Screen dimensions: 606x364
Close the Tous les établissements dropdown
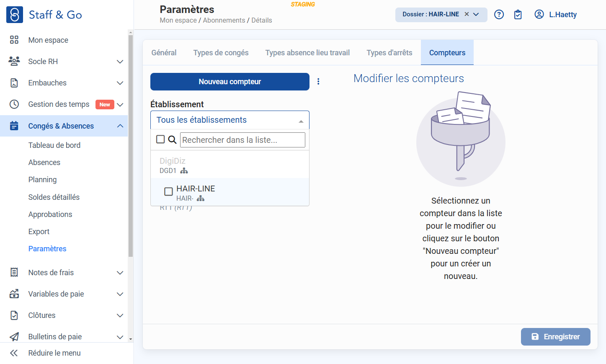tap(301, 121)
